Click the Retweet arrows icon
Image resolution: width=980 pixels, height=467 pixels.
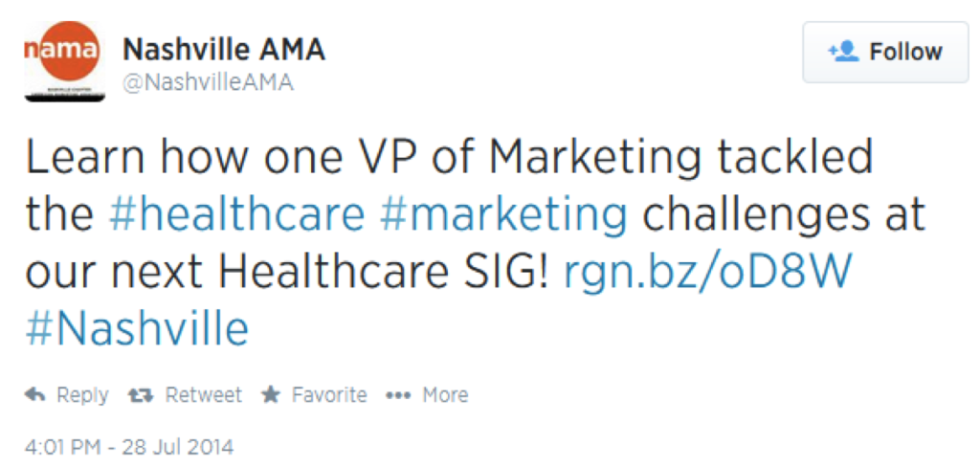tap(140, 395)
